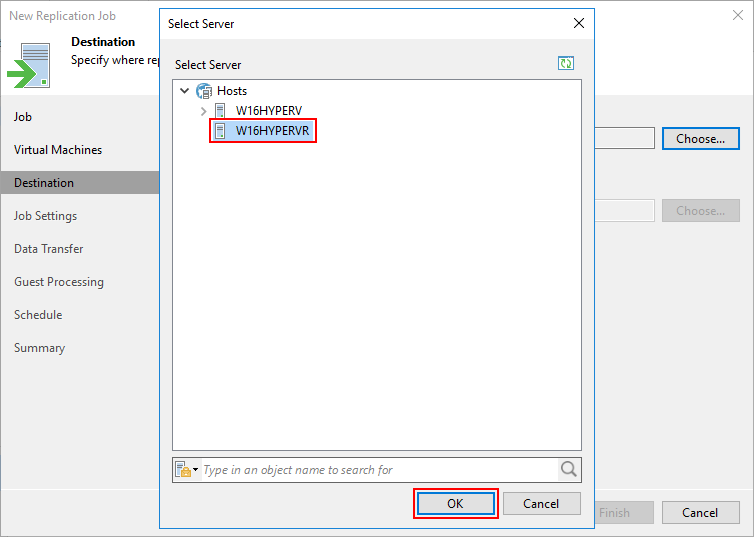Close the Select Server dialog
Image resolution: width=754 pixels, height=537 pixels.
pos(579,23)
